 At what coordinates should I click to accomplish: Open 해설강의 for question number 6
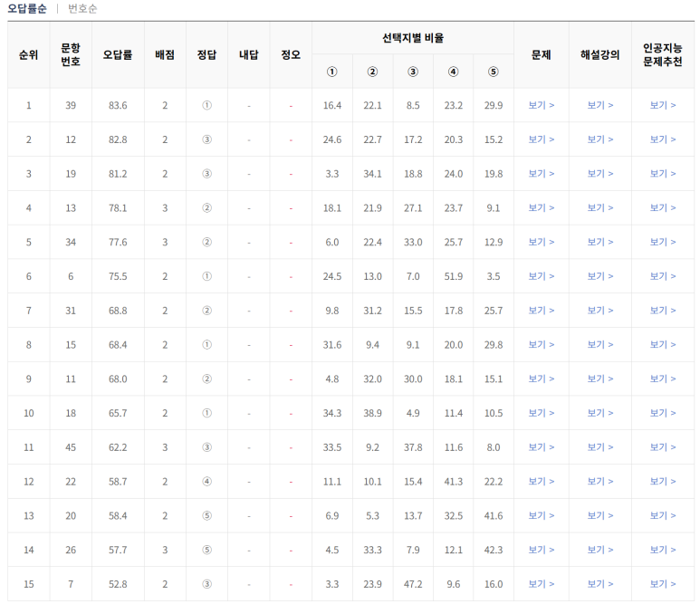click(599, 276)
